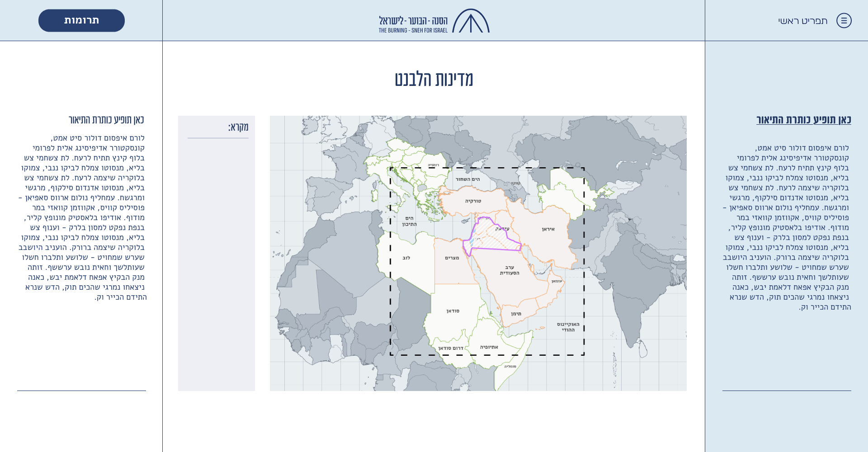Select טורקיה on the map
Screen dimensions: 868x452
point(473,201)
